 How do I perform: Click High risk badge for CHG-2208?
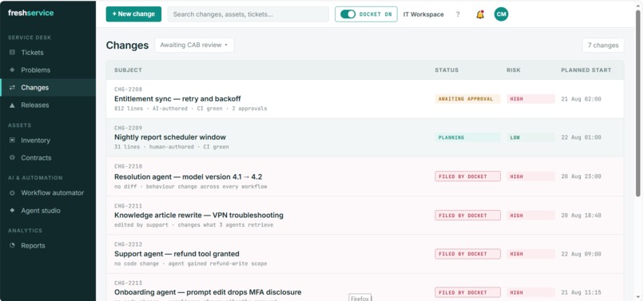pyautogui.click(x=531, y=99)
